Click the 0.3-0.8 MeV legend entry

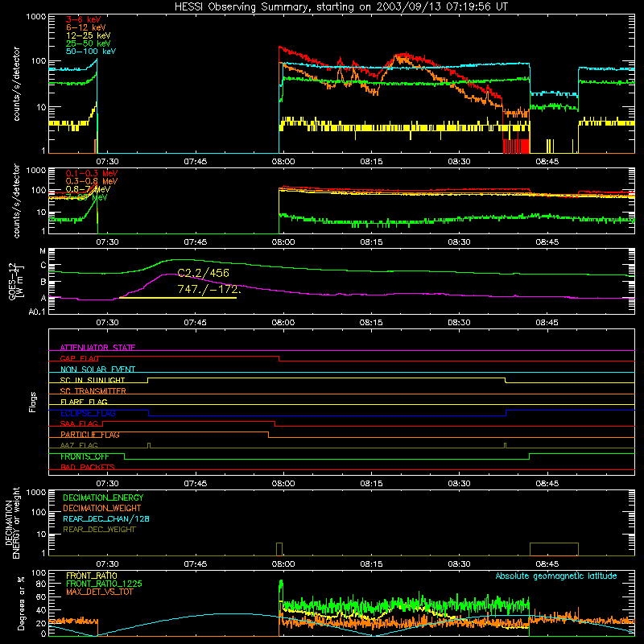92,181
